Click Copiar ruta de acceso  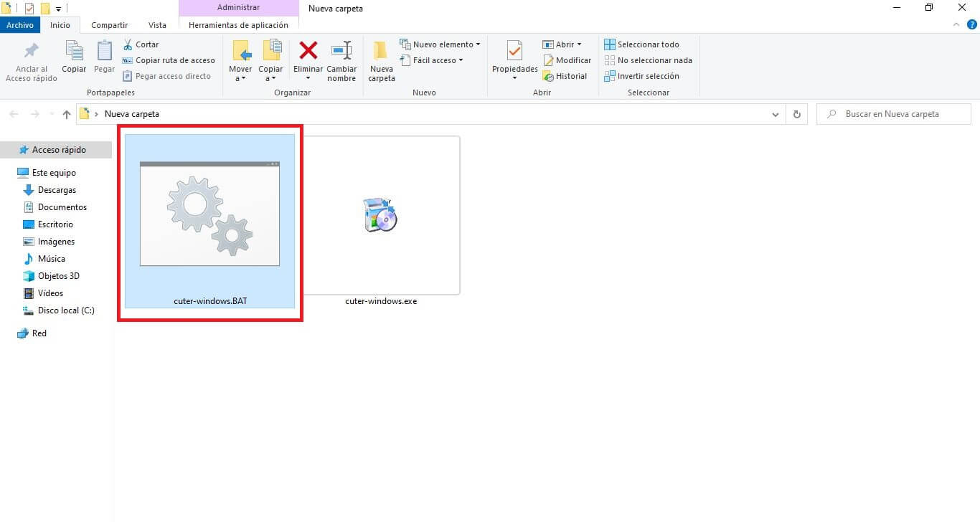pos(169,60)
